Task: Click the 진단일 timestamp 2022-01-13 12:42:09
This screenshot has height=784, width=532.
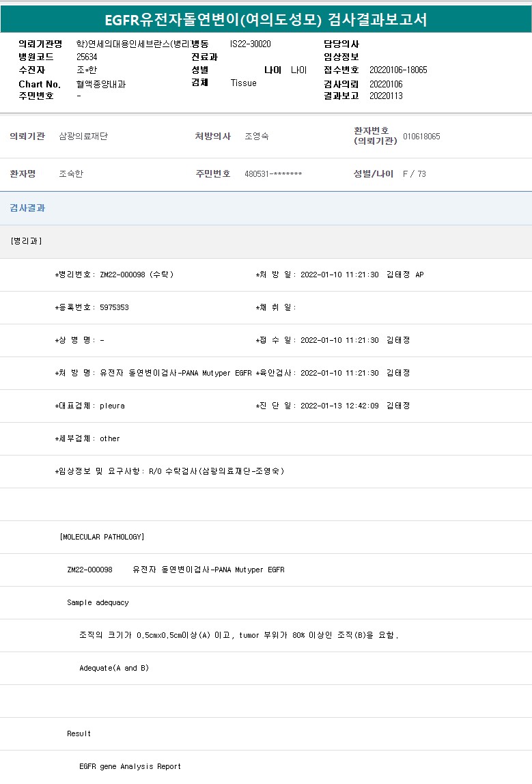Action: [339, 406]
